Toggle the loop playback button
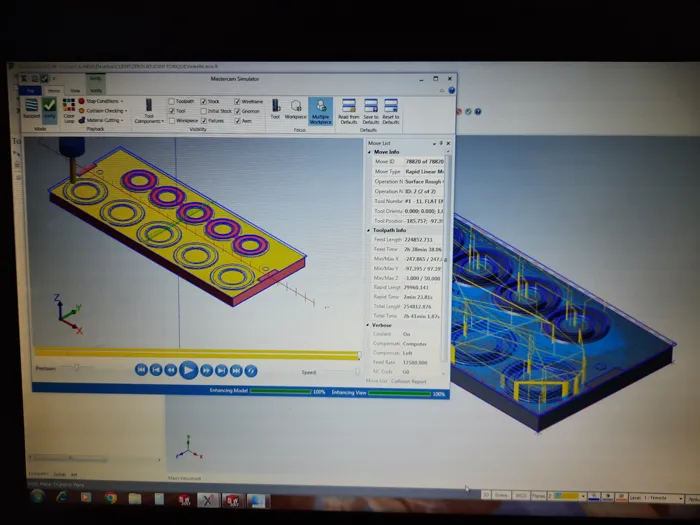Screen dimensions: 700x525 [x=251, y=371]
